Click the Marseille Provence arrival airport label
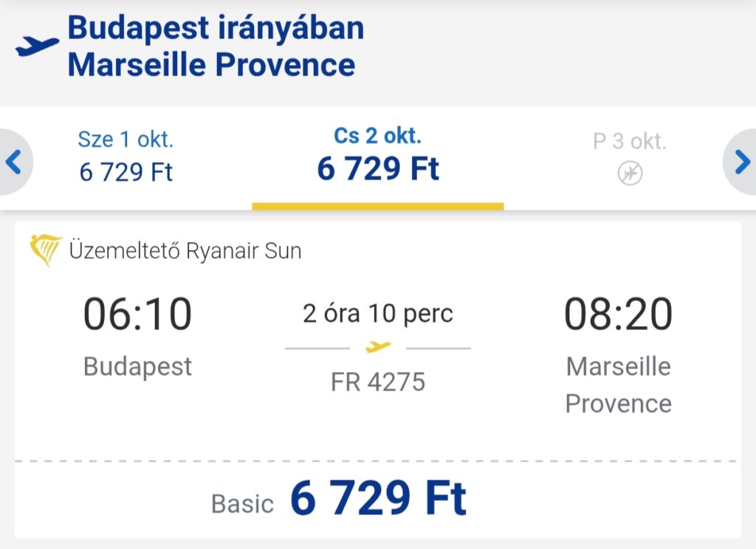This screenshot has width=756, height=549. pyautogui.click(x=619, y=384)
